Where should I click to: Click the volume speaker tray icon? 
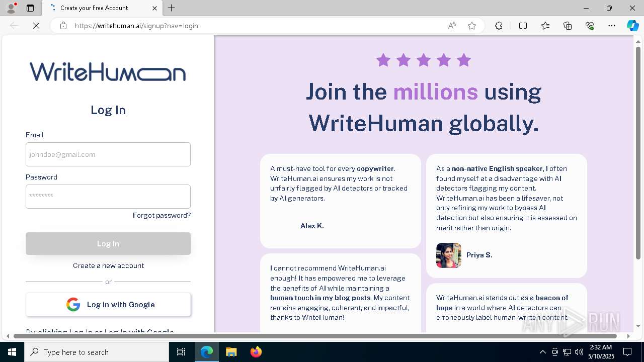point(579,352)
